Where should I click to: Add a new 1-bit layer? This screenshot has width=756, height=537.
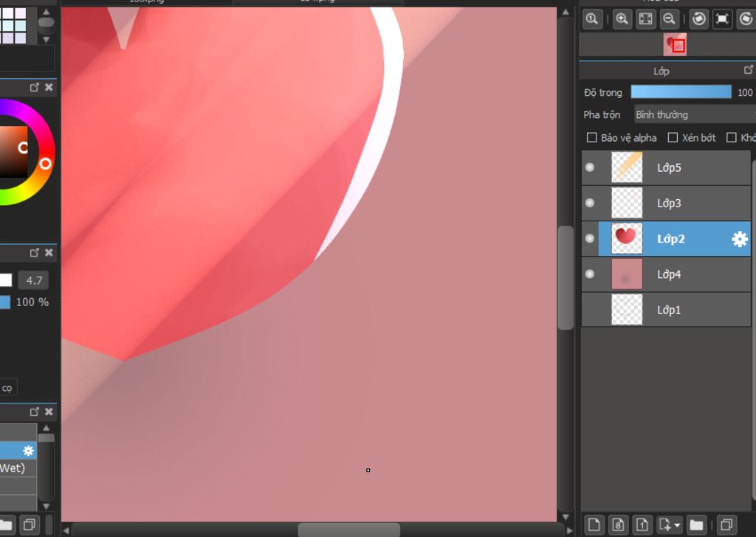pyautogui.click(x=642, y=524)
